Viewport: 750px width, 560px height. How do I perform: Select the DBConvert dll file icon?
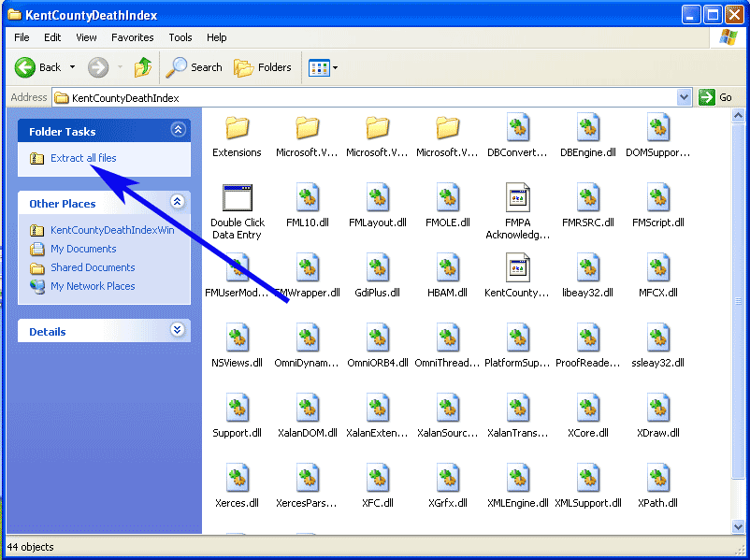tap(517, 128)
